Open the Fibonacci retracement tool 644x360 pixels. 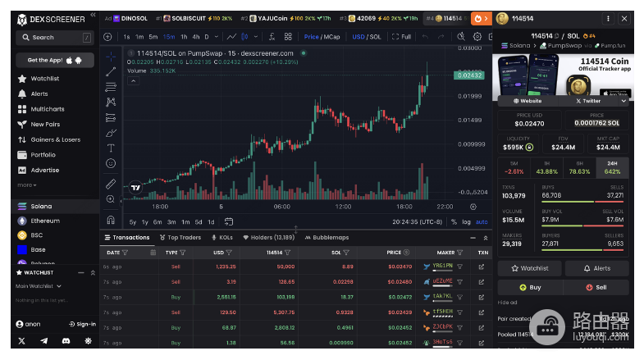(111, 87)
